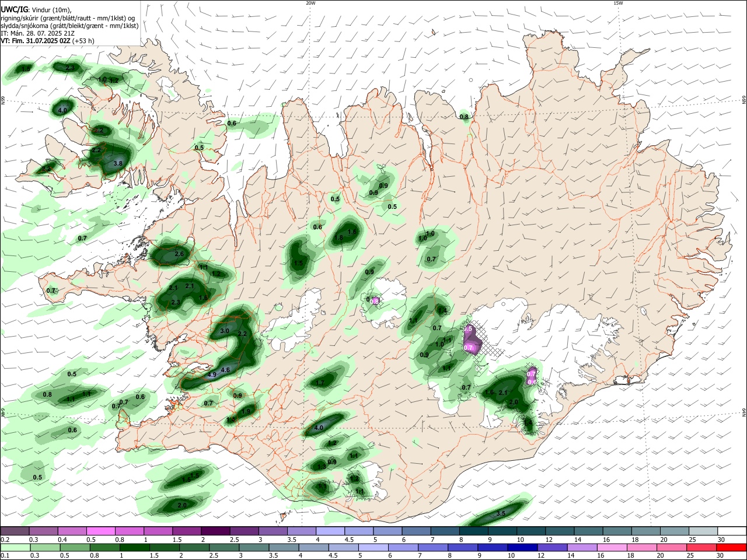
Task: Select the pale gray swatch labeled 25 in the snow legend
Action: 703,531
